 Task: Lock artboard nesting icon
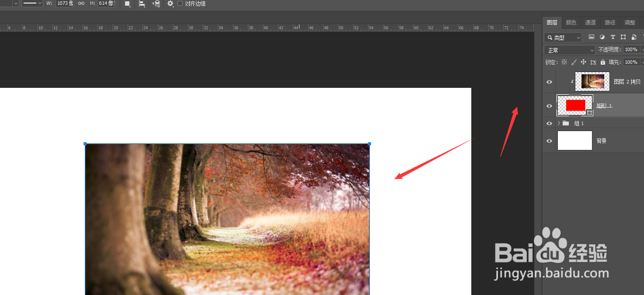coord(593,62)
